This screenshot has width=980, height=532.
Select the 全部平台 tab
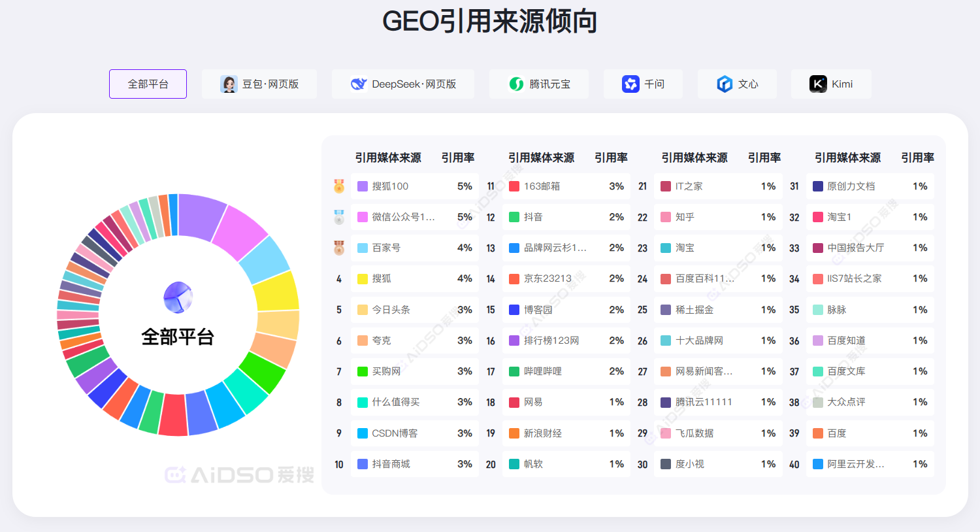(148, 84)
